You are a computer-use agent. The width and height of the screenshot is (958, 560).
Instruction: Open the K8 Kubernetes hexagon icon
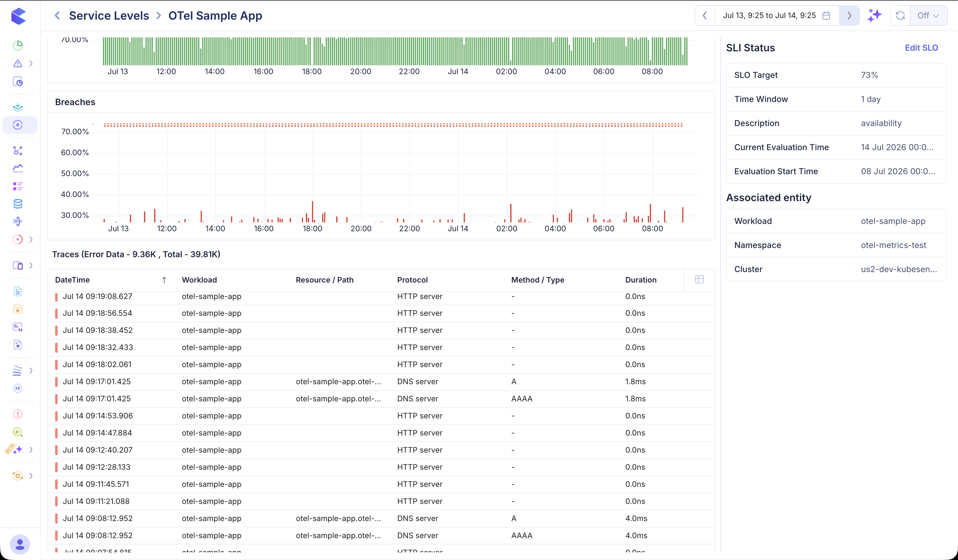pyautogui.click(x=17, y=388)
